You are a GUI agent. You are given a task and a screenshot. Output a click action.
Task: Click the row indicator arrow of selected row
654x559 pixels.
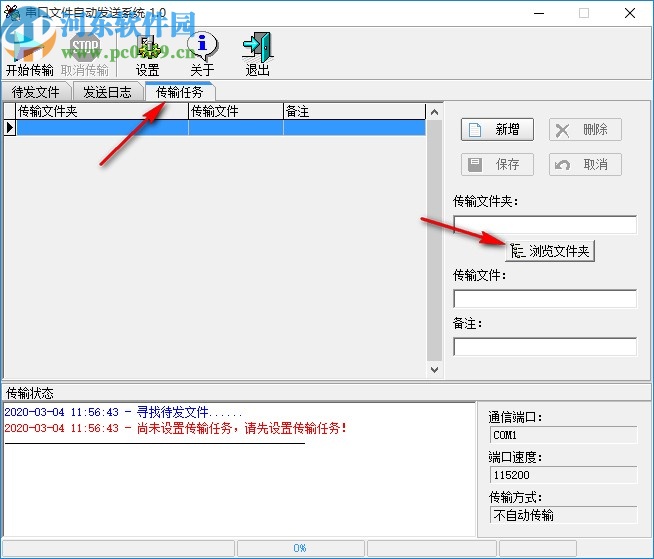coord(10,127)
